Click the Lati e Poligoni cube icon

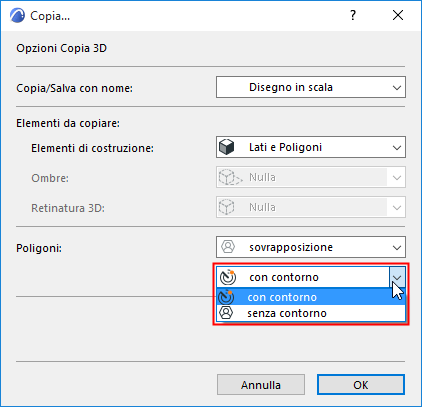(x=227, y=147)
